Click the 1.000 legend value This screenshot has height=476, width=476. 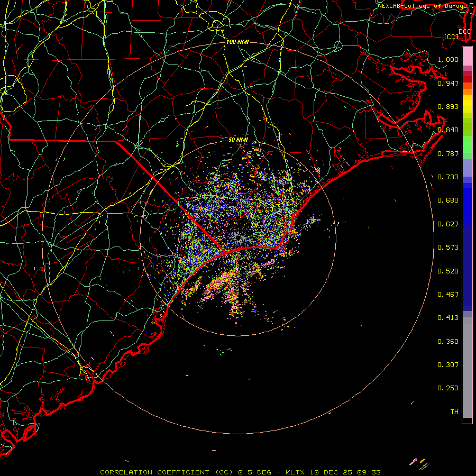pyautogui.click(x=448, y=59)
